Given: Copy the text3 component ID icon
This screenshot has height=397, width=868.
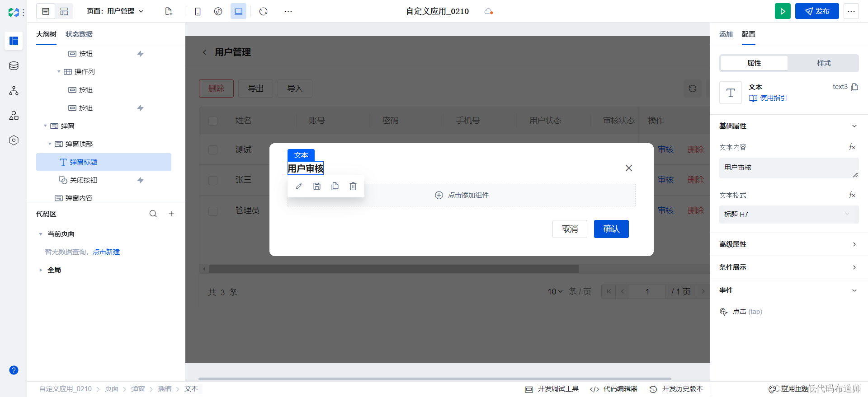Looking at the screenshot, I should pyautogui.click(x=854, y=87).
